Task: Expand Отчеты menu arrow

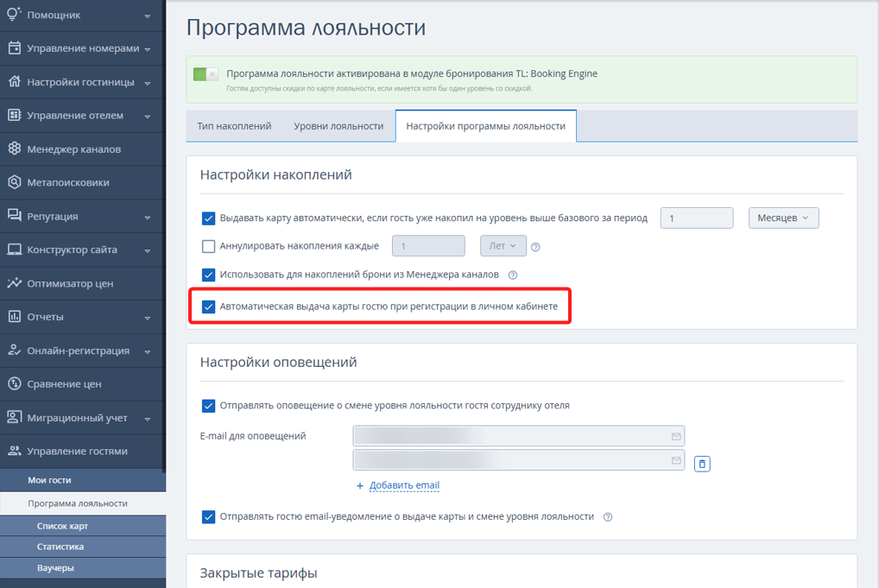Action: tap(148, 318)
